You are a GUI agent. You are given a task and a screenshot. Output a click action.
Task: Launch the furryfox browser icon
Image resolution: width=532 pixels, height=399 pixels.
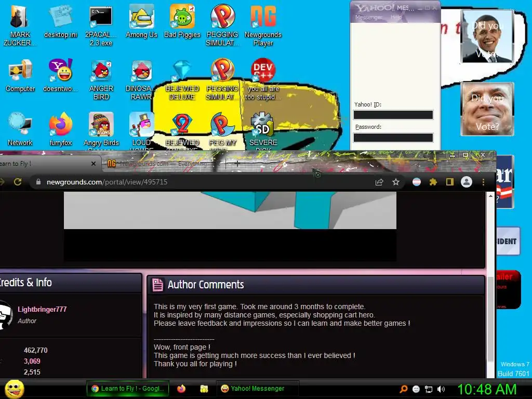click(x=60, y=129)
